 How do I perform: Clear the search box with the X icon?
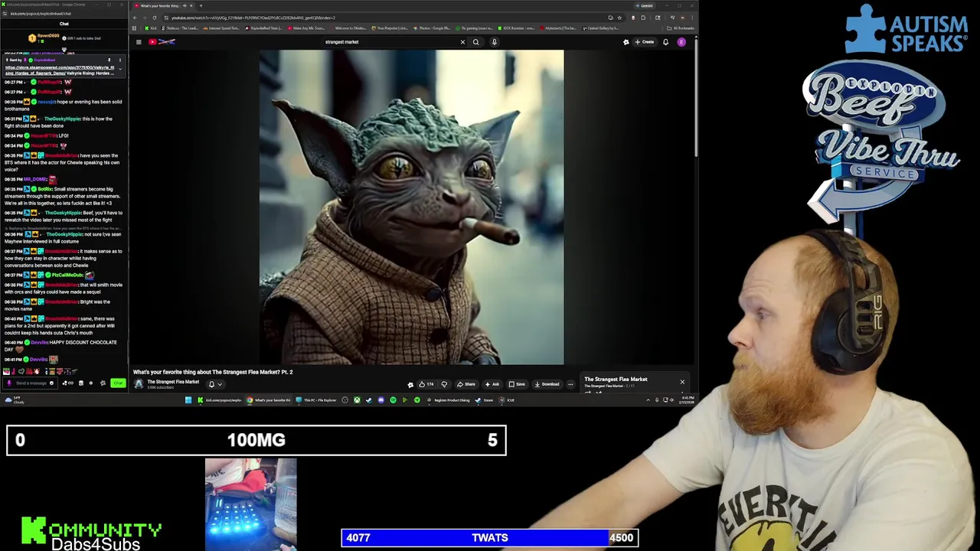[x=462, y=42]
